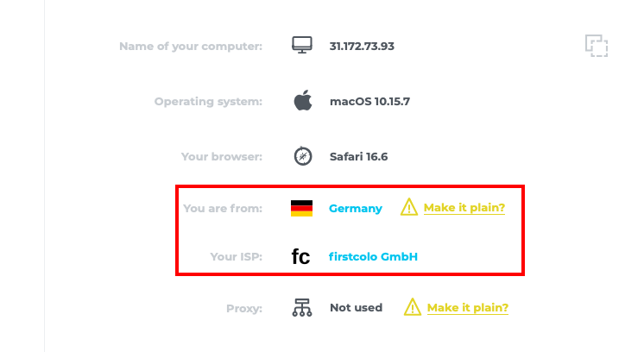644x352 pixels.
Task: Click Make it plain link in Proxy row
Action: click(467, 308)
